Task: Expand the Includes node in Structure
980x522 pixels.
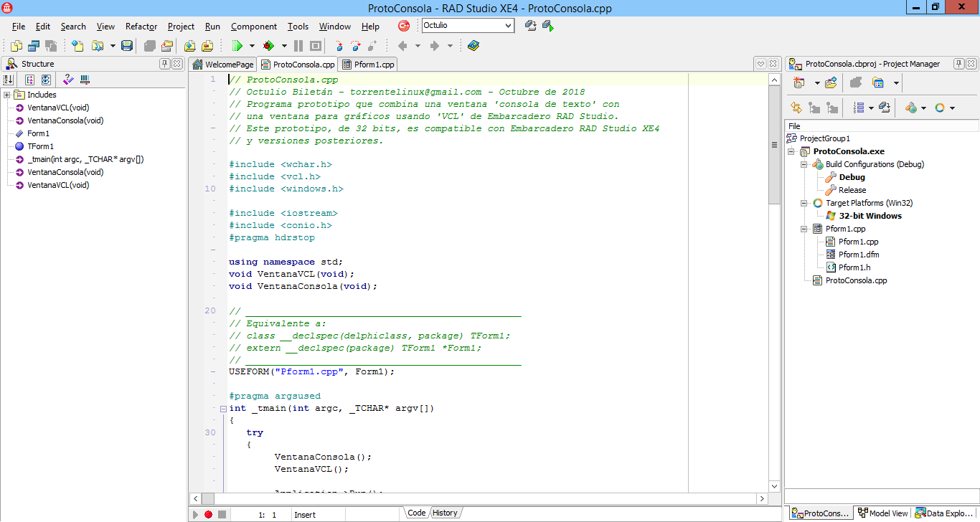Action: coord(6,95)
